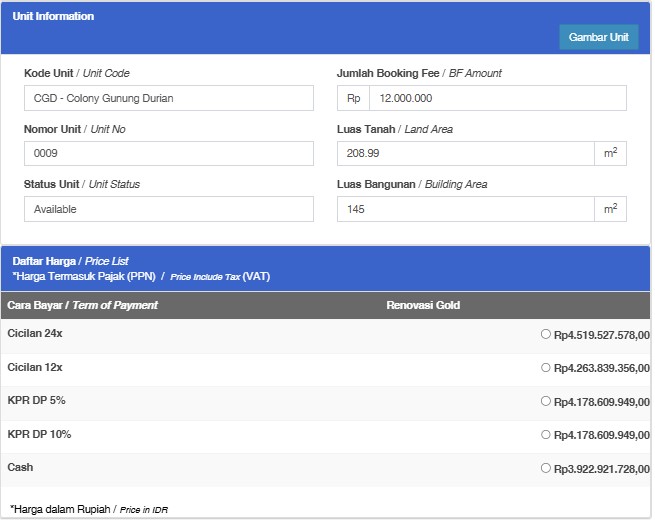The width and height of the screenshot is (655, 522).
Task: Click the Cicilan 24x row label
Action: [35, 333]
